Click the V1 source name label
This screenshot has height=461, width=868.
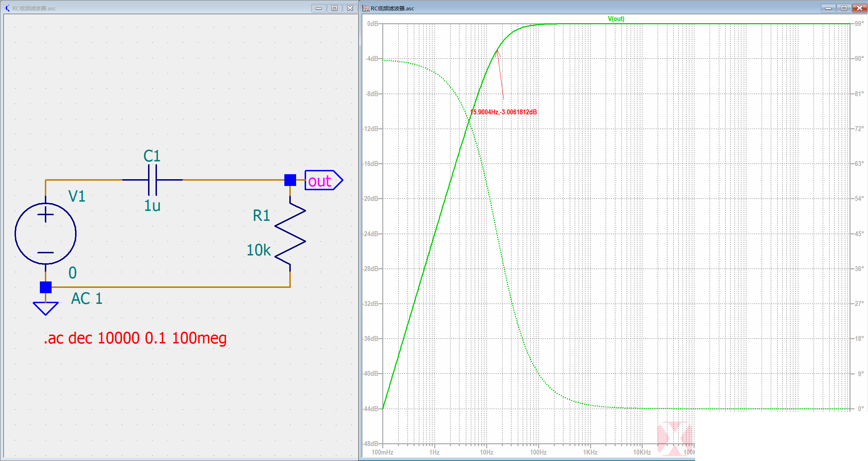pyautogui.click(x=77, y=196)
